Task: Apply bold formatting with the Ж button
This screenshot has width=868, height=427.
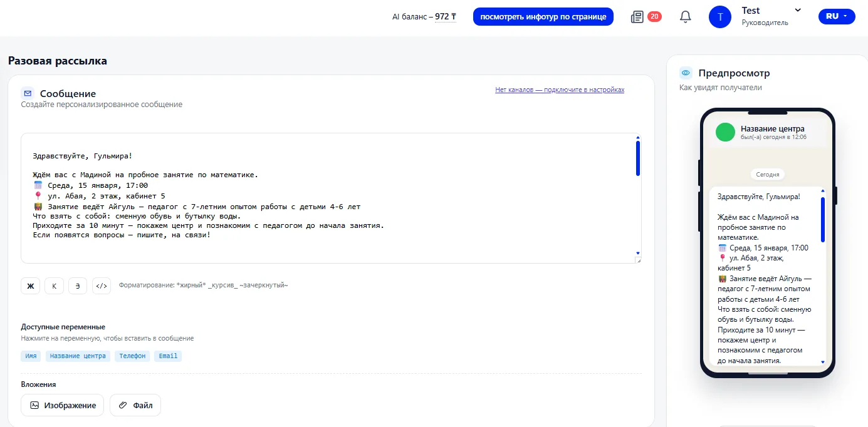Action: (30, 286)
